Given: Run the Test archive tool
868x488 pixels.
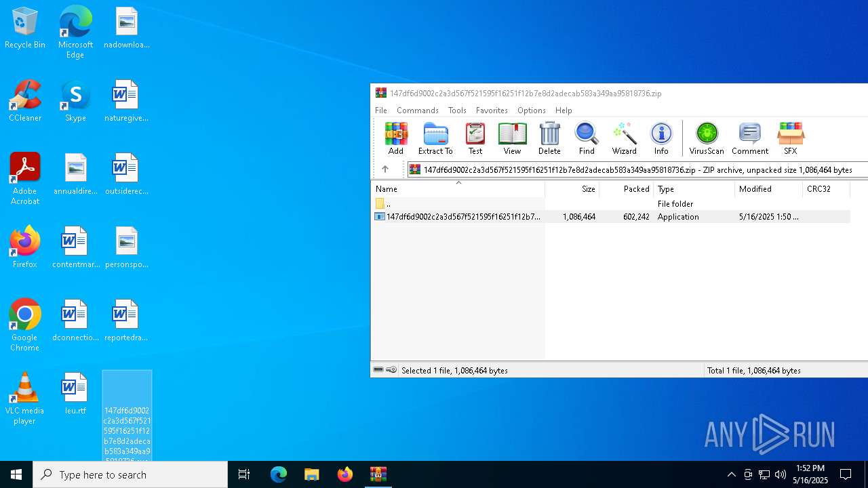Looking at the screenshot, I should 475,138.
